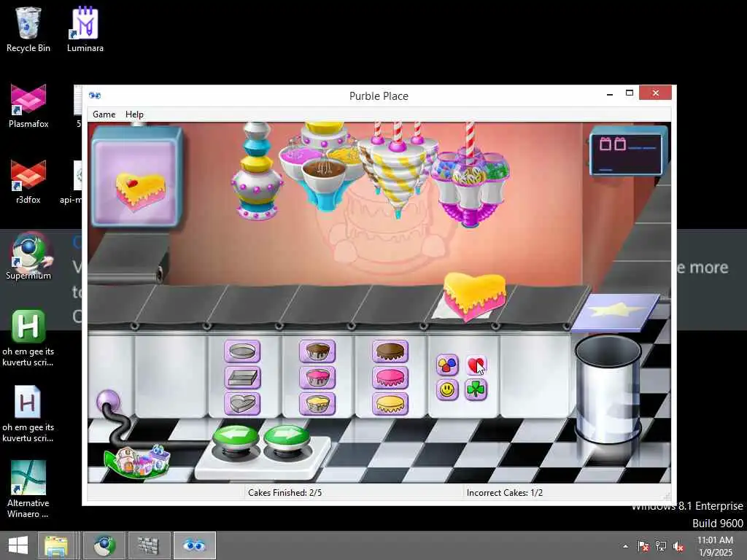The image size is (747, 560).
Task: Open Recycle Bin desktop icon
Action: [x=28, y=29]
